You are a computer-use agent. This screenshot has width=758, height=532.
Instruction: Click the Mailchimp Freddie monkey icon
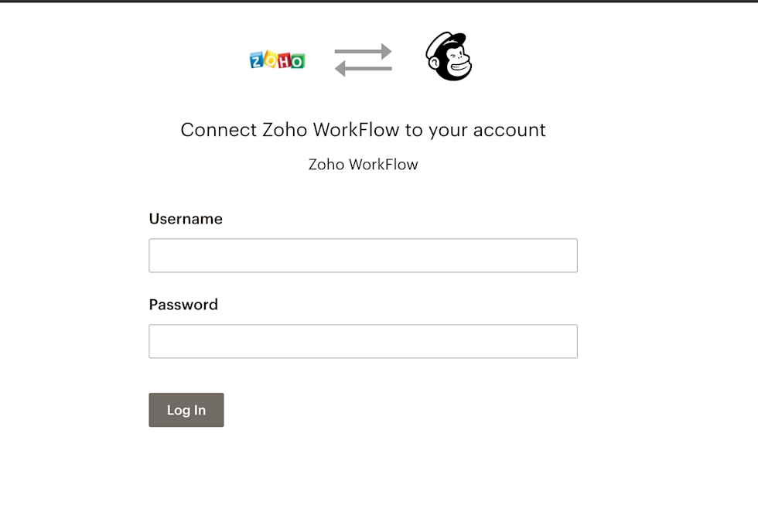[449, 56]
